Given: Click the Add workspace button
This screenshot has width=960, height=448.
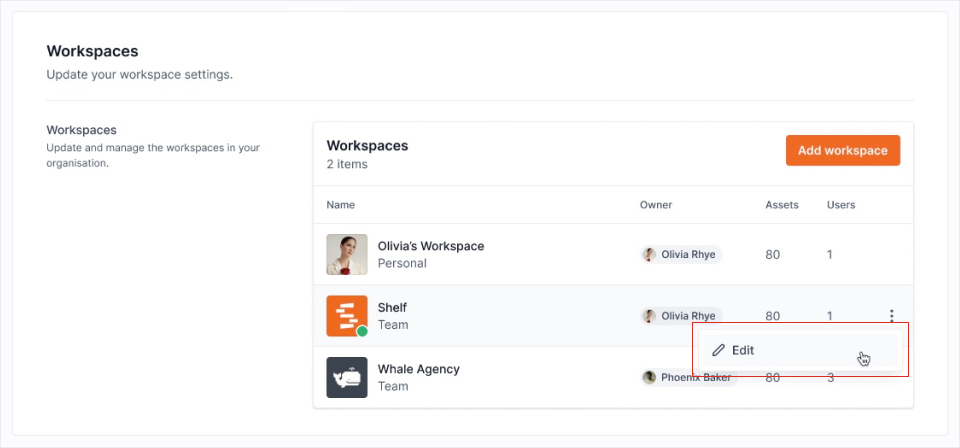Looking at the screenshot, I should (x=843, y=151).
